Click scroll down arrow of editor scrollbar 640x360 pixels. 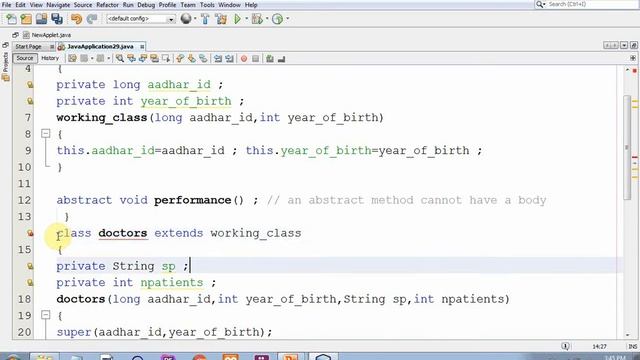tap(627, 335)
